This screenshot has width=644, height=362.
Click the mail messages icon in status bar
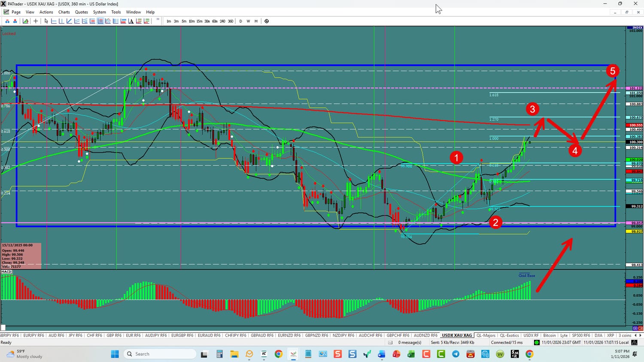pos(390,342)
